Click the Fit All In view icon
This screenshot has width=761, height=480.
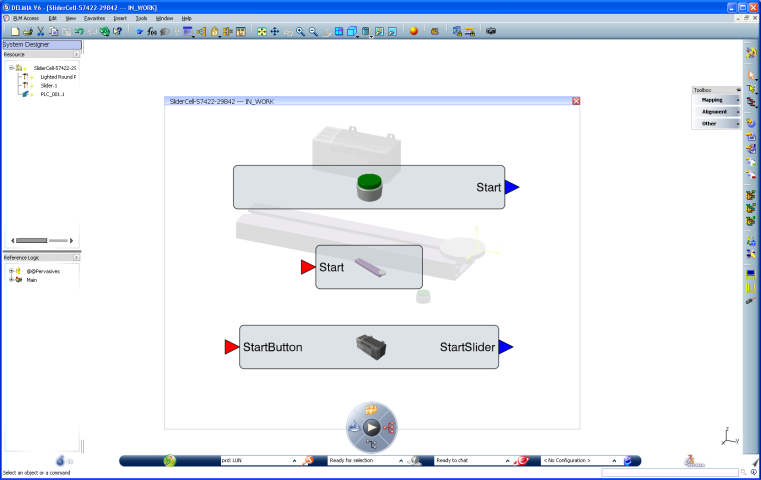[262, 32]
